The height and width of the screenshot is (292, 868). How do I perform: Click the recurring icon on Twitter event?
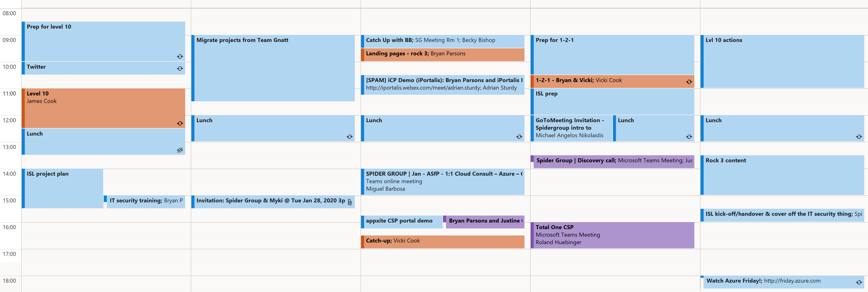pyautogui.click(x=180, y=69)
